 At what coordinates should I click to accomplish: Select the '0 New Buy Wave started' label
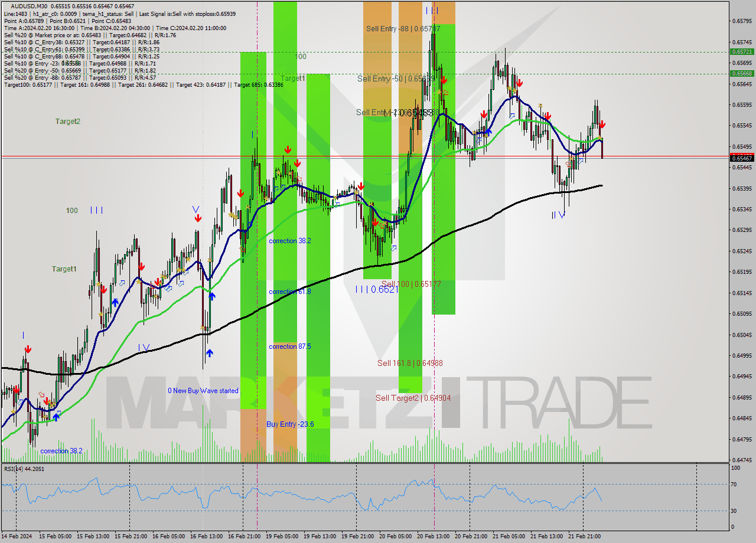click(x=203, y=391)
